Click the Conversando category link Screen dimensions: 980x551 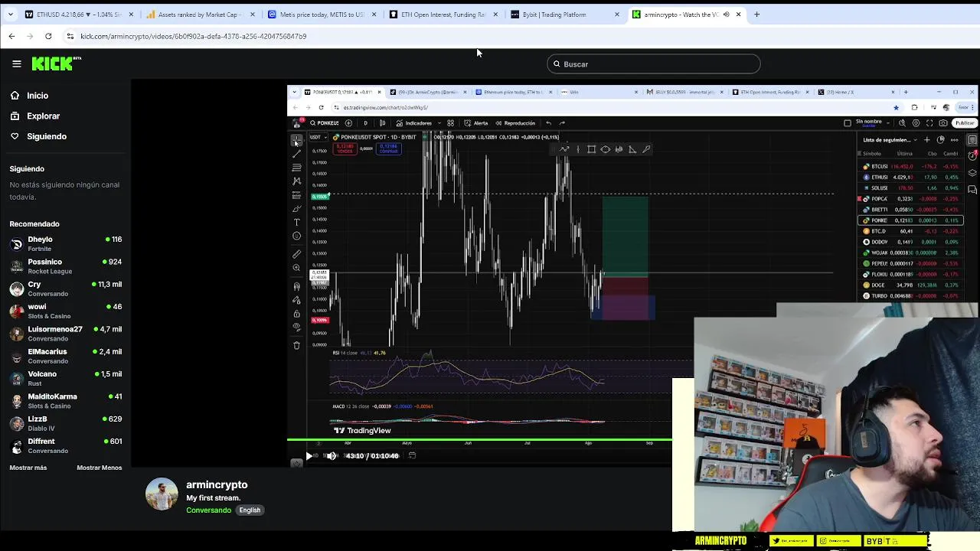coord(208,510)
